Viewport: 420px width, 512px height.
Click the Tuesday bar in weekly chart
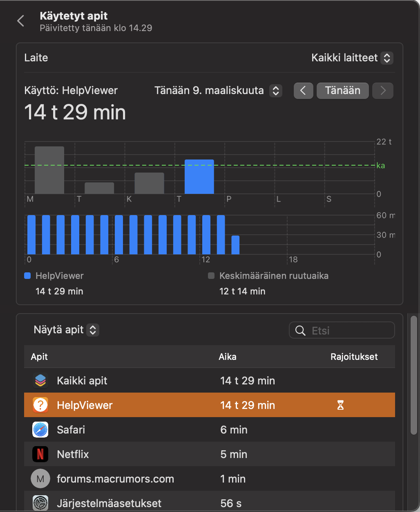[99, 188]
